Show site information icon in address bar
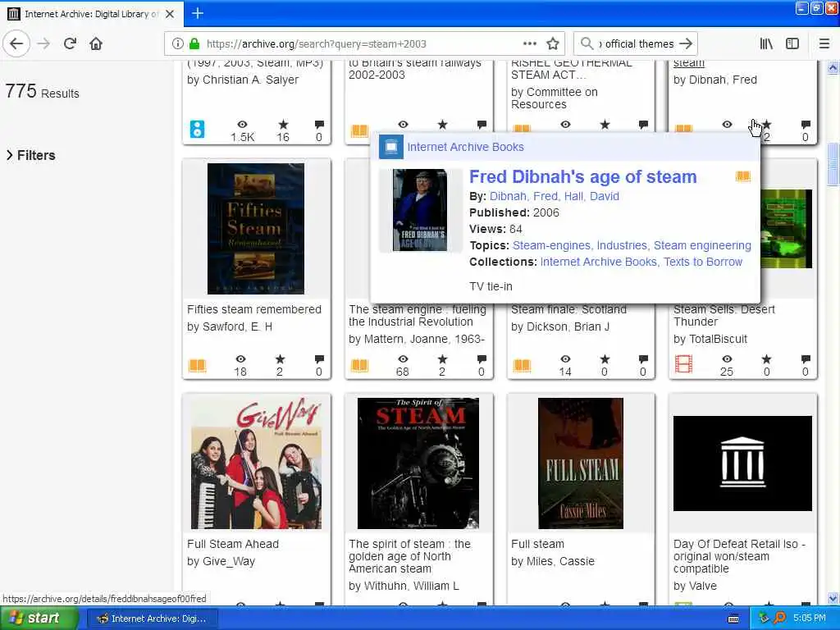This screenshot has height=630, width=840. click(x=177, y=43)
